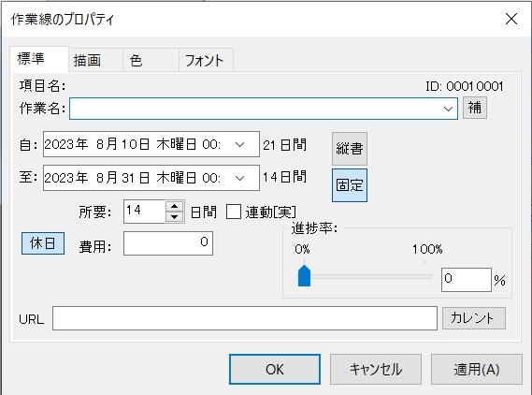Toggle the 固定 button
Screen dimensions: 532x395
point(350,185)
